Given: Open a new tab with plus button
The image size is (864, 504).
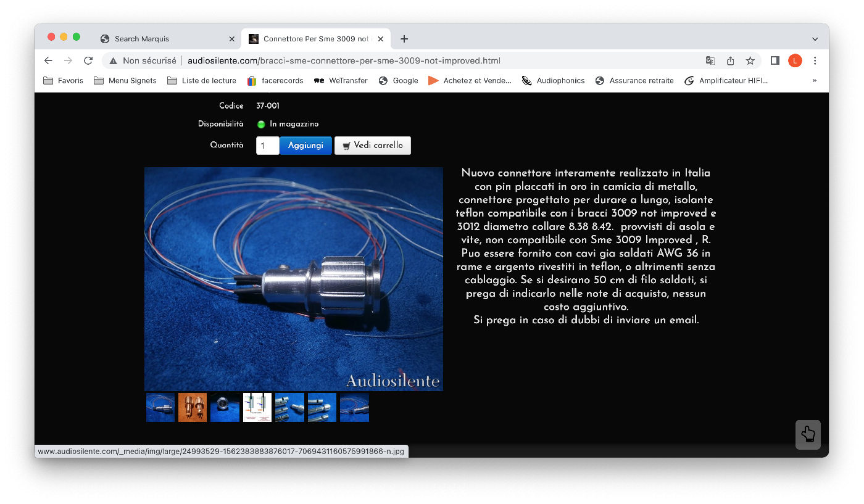Looking at the screenshot, I should 404,39.
